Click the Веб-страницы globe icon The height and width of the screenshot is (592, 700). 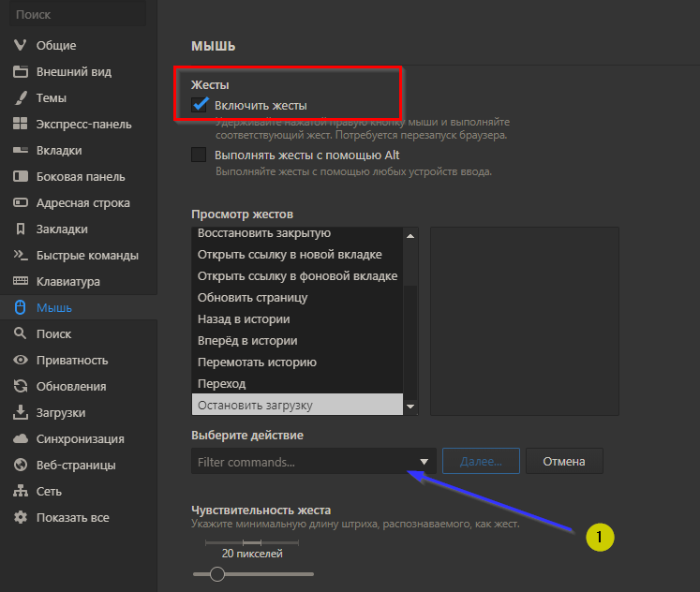click(x=20, y=465)
